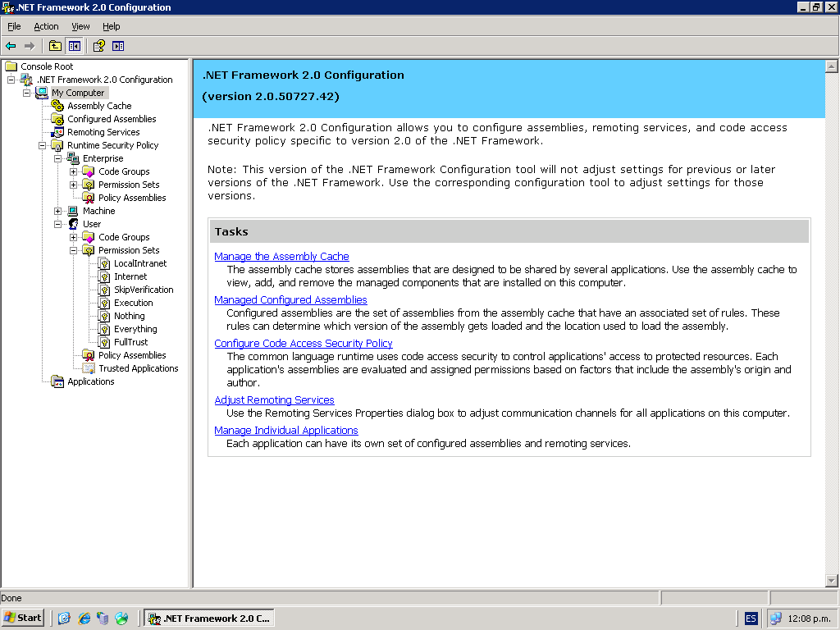The image size is (840, 630).
Task: Toggle Show/Hide Console Tree toolbar button
Action: pyautogui.click(x=75, y=46)
